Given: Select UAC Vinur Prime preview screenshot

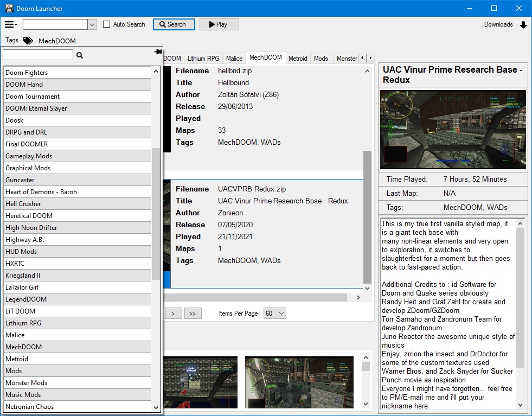Looking at the screenshot, I should [x=453, y=130].
